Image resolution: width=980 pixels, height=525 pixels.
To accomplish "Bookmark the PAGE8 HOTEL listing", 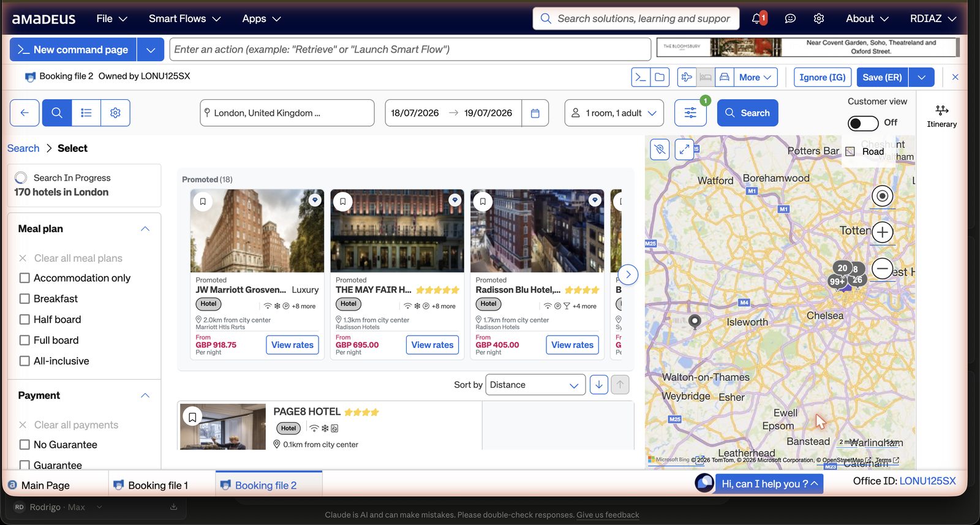I will (x=192, y=417).
